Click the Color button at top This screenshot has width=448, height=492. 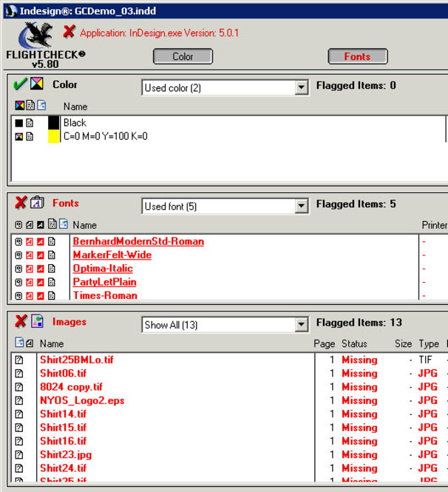183,56
